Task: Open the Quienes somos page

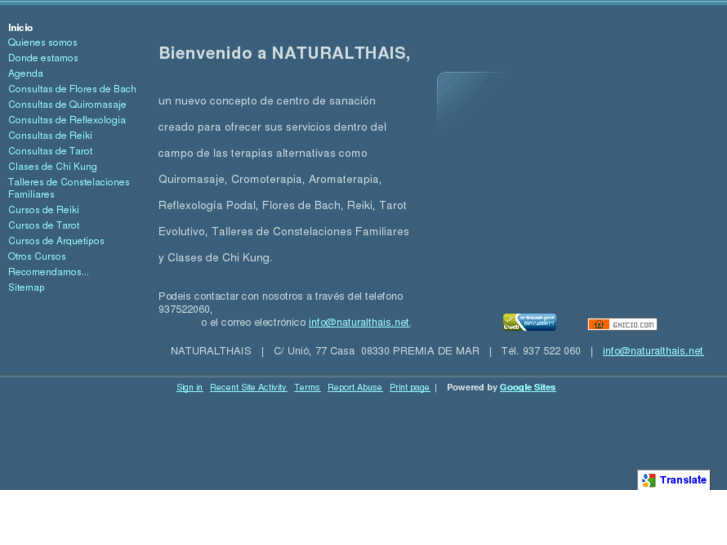Action: coord(42,43)
